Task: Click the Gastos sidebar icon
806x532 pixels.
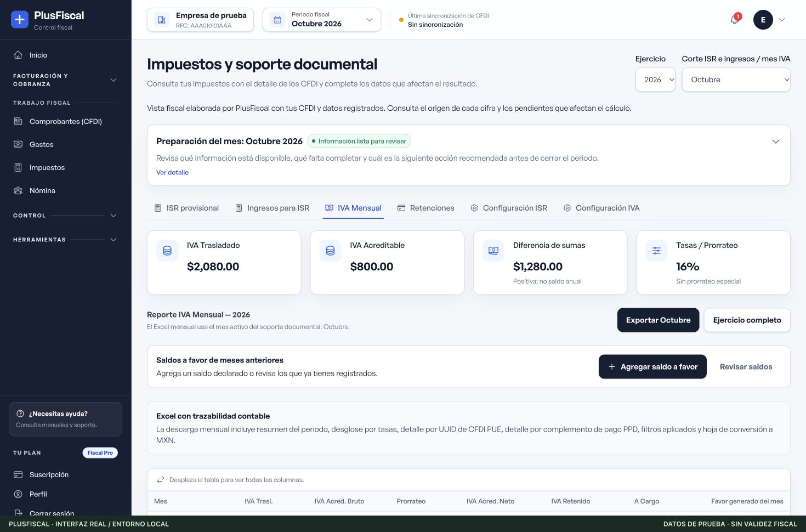Action: click(x=18, y=144)
